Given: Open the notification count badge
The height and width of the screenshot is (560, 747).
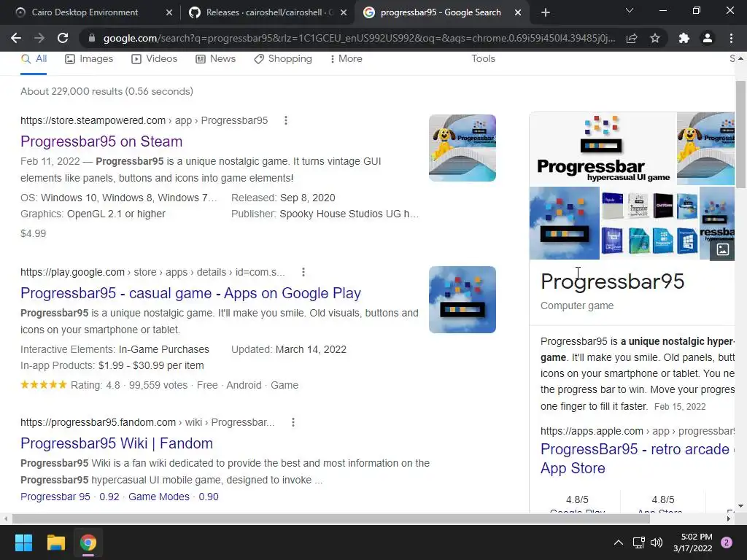Looking at the screenshot, I should 727,542.
